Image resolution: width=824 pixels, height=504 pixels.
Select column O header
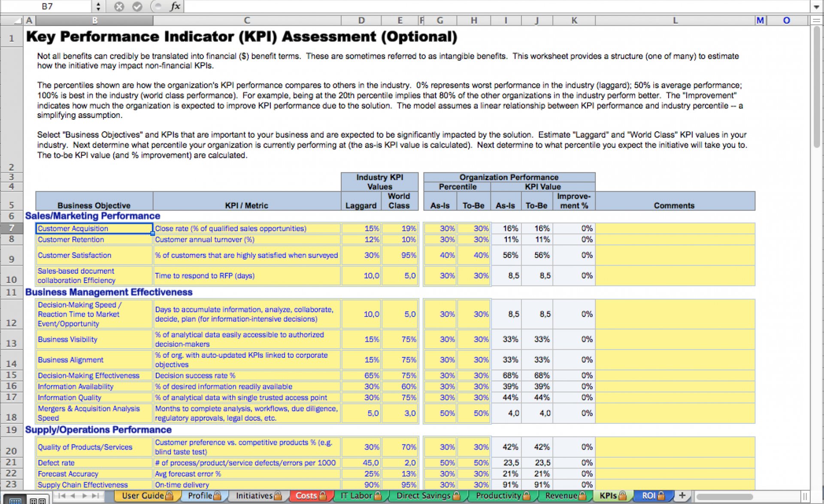(786, 20)
